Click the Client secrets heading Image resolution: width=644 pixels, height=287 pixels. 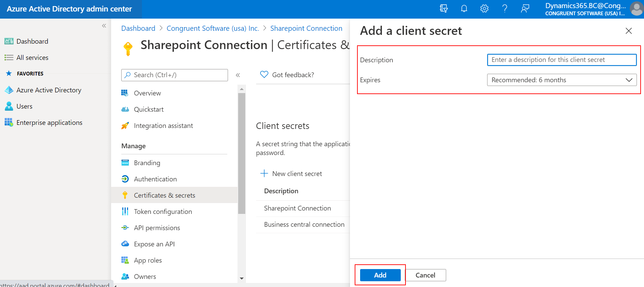coord(283,126)
